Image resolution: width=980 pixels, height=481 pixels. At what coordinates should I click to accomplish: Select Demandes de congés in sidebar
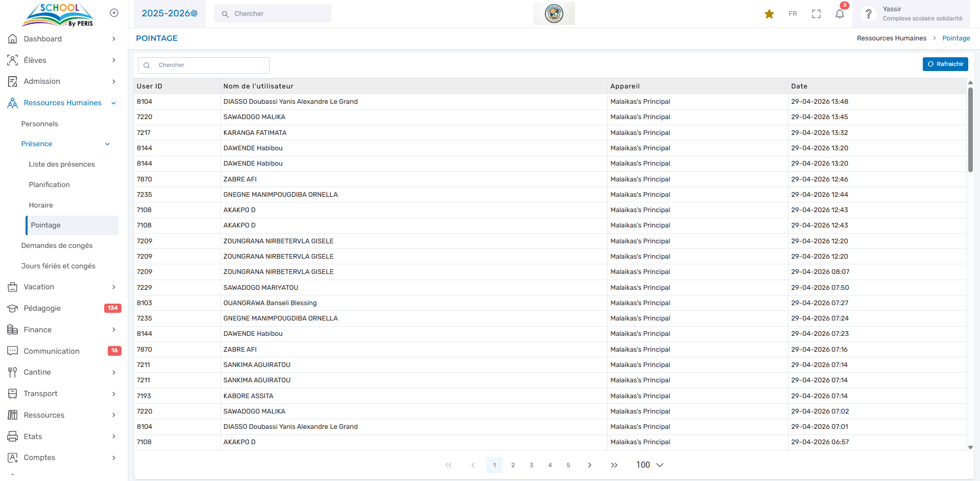tap(57, 245)
